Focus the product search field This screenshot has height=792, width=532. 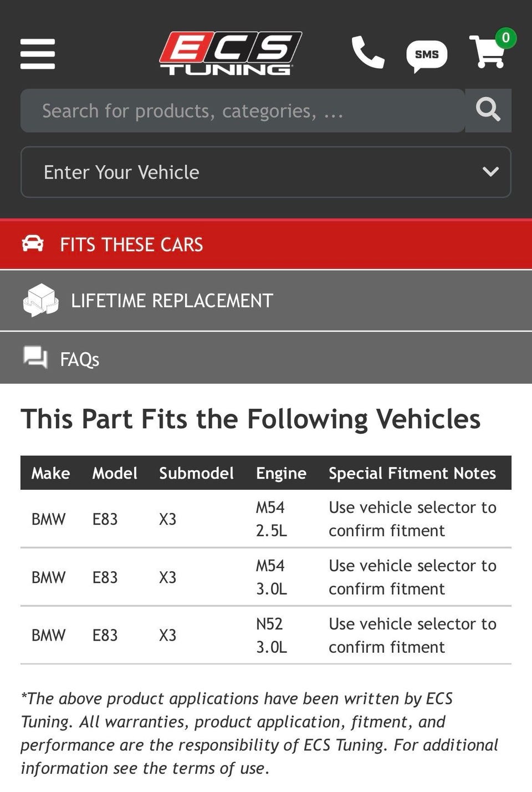243,110
